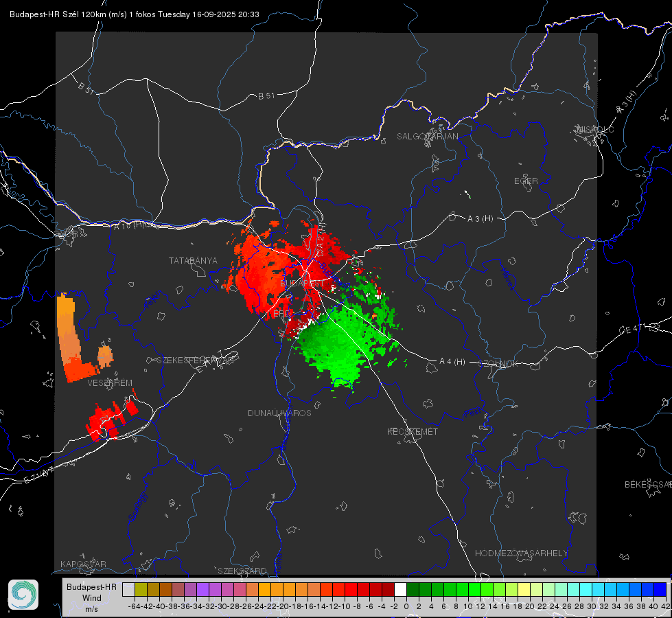Select the EGER city label
672x618 pixels.
tap(526, 181)
